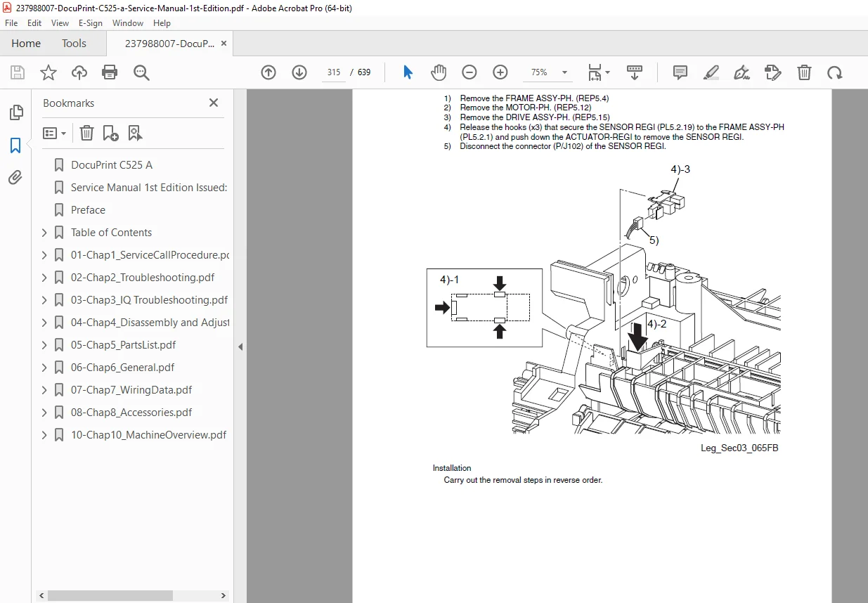Viewport: 868px width, 603px height.
Task: Open the Window menu
Action: 128,23
